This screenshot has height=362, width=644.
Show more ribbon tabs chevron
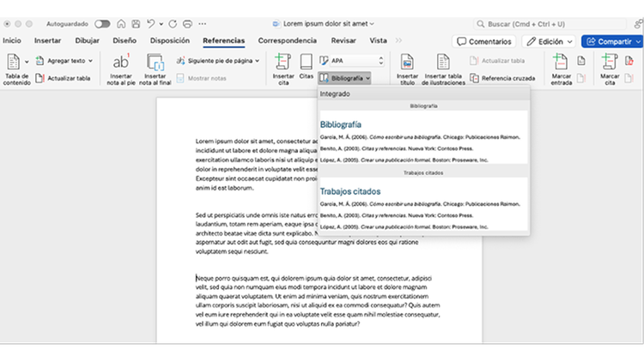pyautogui.click(x=398, y=40)
